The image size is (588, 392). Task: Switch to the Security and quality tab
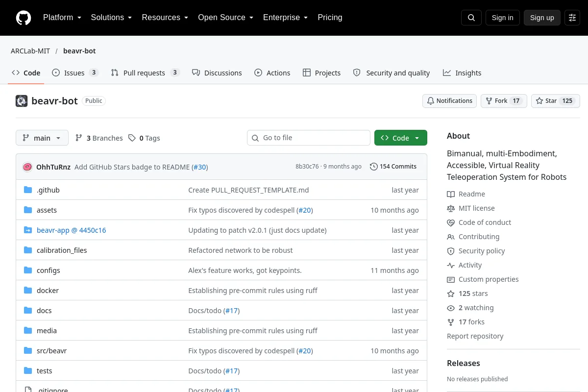click(392, 73)
